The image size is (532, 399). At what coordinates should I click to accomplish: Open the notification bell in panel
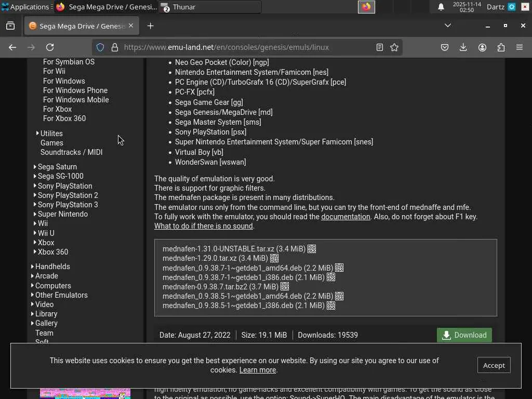[441, 7]
